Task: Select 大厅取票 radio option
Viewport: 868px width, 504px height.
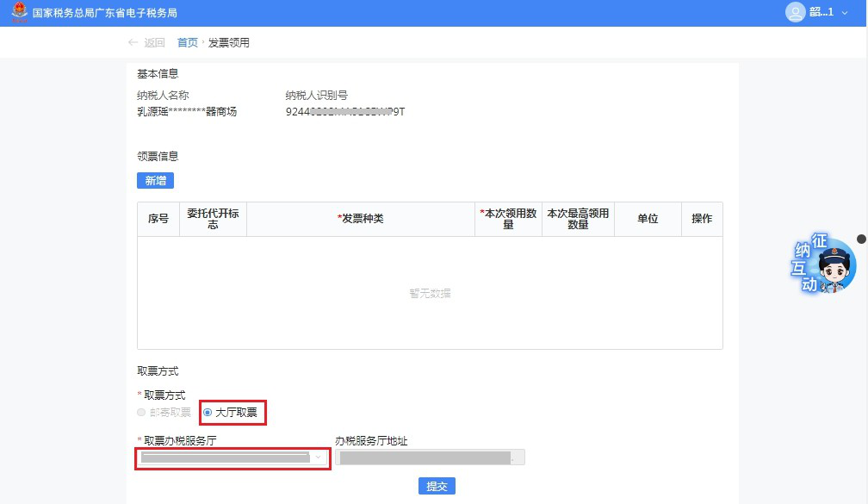Action: coord(230,413)
